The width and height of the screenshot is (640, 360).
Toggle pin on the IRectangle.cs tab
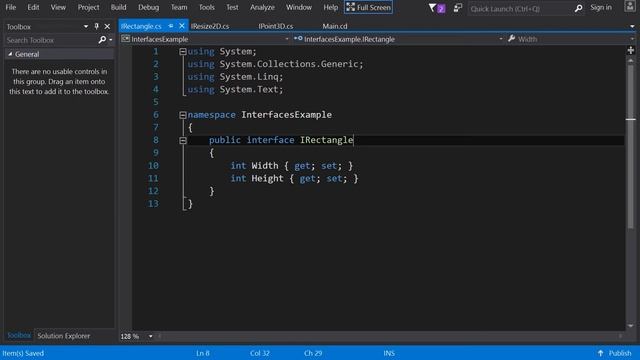pos(171,26)
